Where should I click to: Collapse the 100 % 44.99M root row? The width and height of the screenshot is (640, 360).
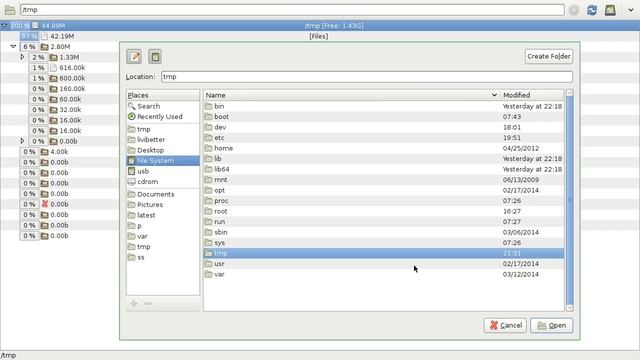tap(4, 26)
